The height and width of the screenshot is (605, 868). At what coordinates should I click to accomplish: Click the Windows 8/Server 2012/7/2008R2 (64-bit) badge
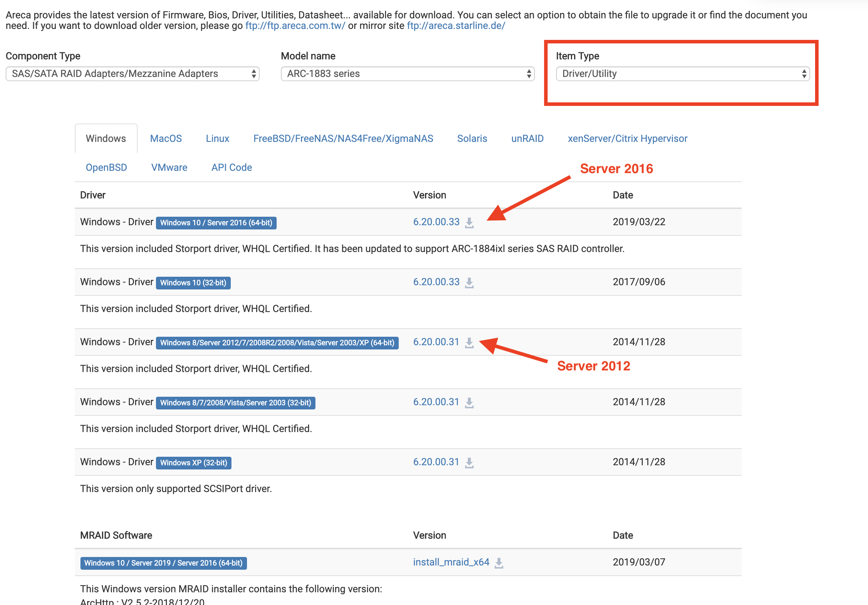277,343
